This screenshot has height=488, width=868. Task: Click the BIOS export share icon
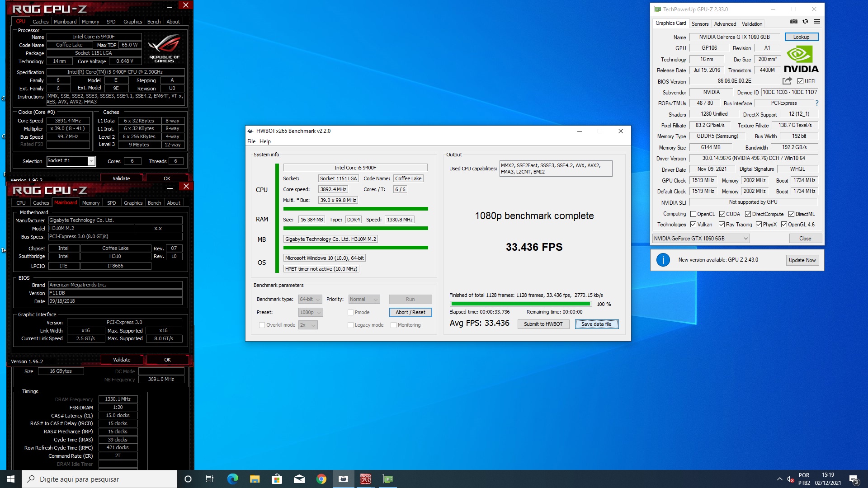tap(787, 81)
